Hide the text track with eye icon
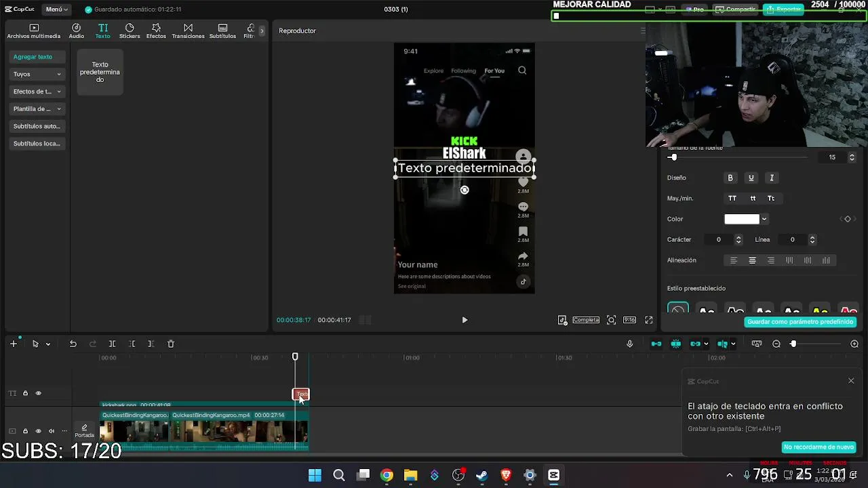Viewport: 868px width, 488px height. (x=38, y=393)
